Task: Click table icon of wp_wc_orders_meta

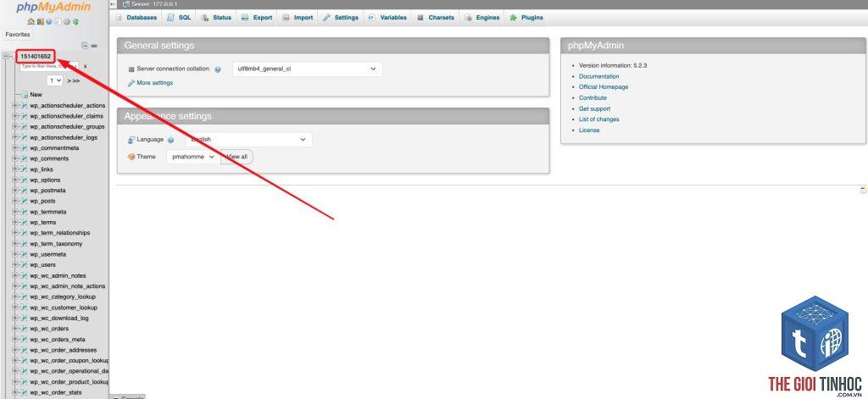Action: (24, 339)
